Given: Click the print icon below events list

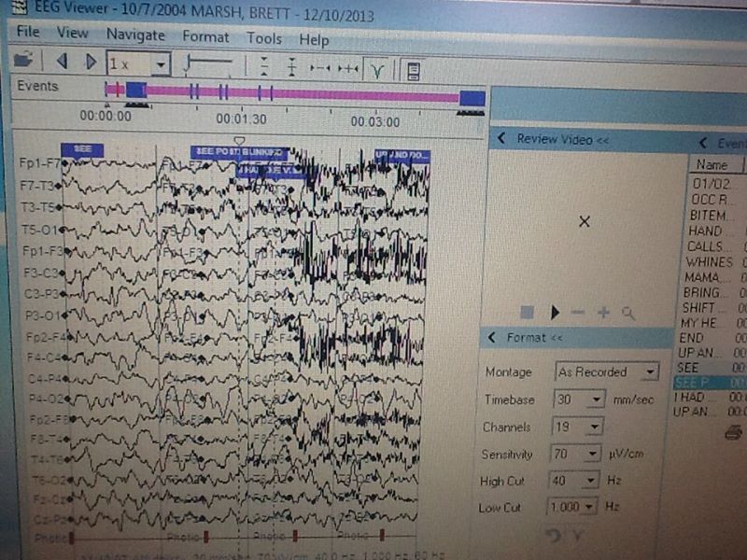Looking at the screenshot, I should [x=733, y=432].
